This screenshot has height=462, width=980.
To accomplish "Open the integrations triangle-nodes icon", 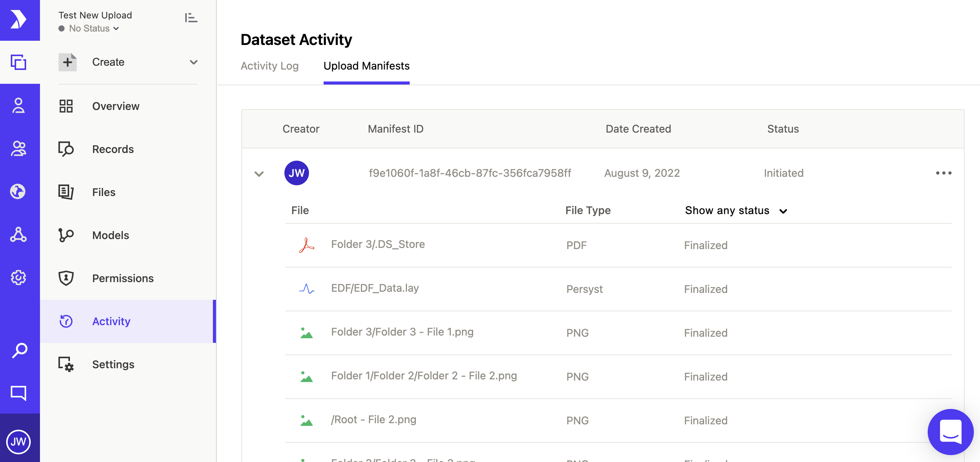I will (x=18, y=234).
